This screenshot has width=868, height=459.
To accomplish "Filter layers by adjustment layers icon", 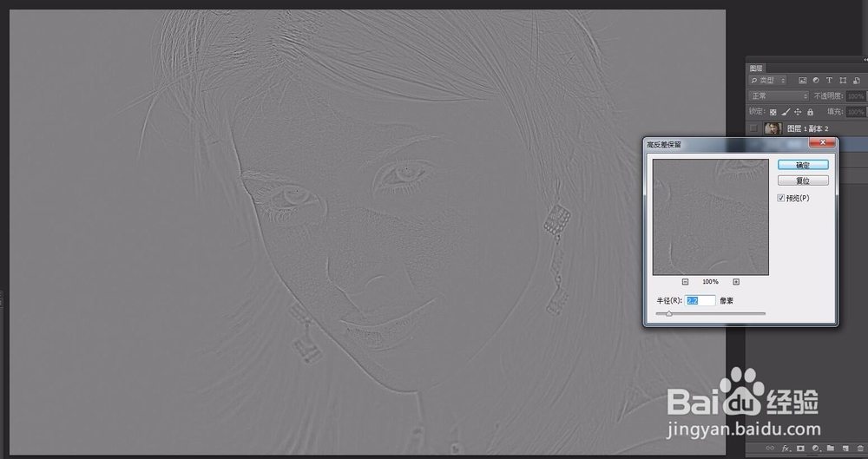I will tap(816, 81).
